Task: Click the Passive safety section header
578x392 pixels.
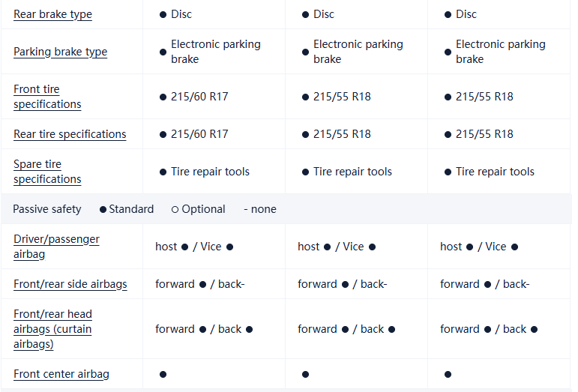Action: (46, 209)
